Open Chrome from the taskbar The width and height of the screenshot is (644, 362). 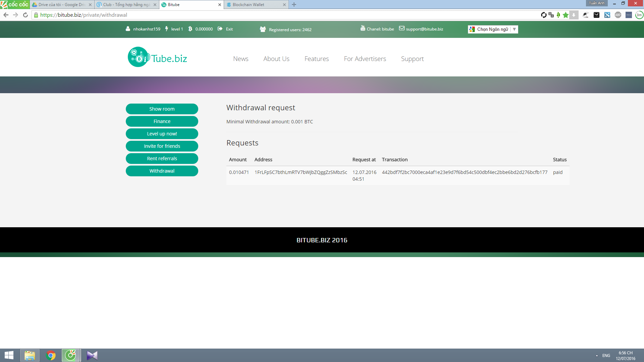pos(51,355)
